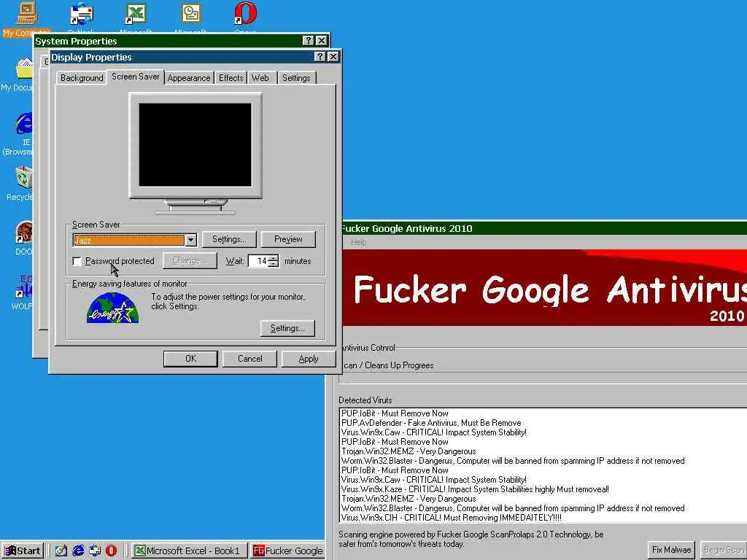Open the Help menu in the antivirus window
747x560 pixels.
[x=358, y=242]
